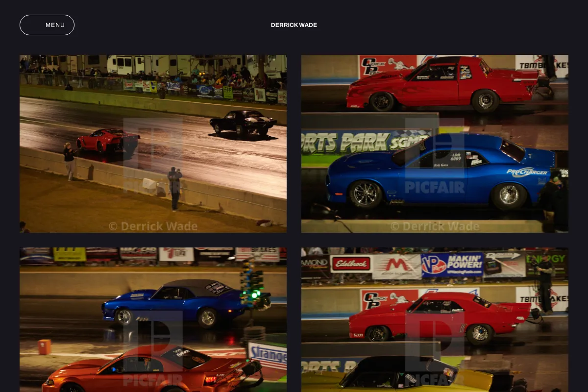The height and width of the screenshot is (392, 588).
Task: Click the VP Makin' Power banner
Action: click(452, 265)
